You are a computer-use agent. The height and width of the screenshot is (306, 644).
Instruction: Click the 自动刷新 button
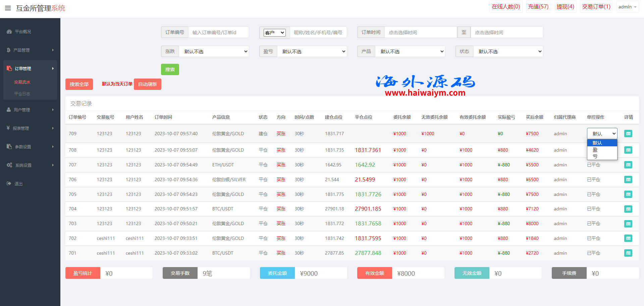coord(147,84)
